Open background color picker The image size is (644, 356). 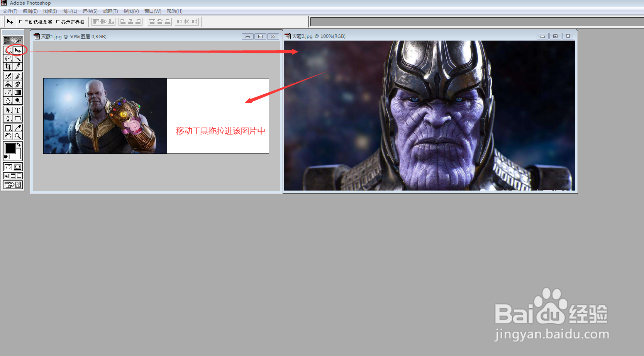tap(18, 155)
